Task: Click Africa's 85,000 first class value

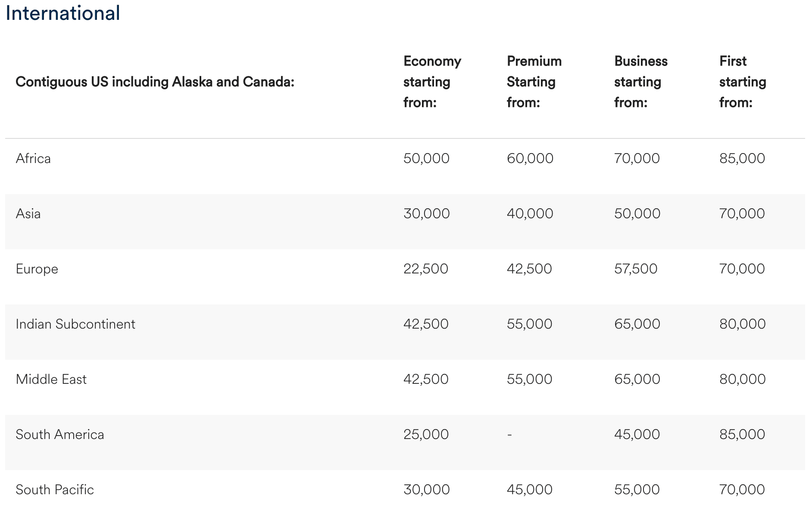Action: (742, 159)
